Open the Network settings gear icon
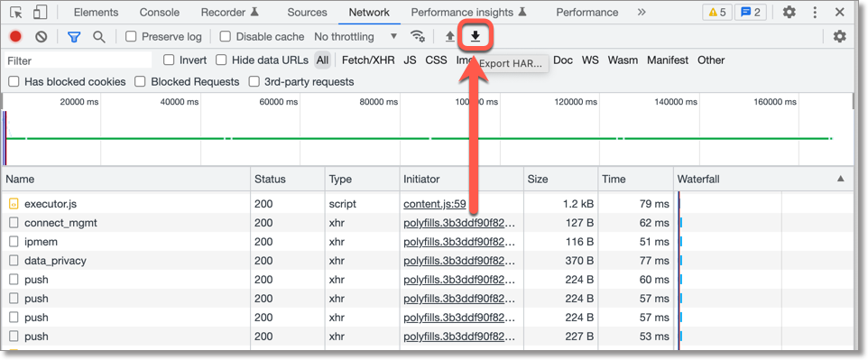Viewport: 868px width, 360px height. (x=840, y=37)
